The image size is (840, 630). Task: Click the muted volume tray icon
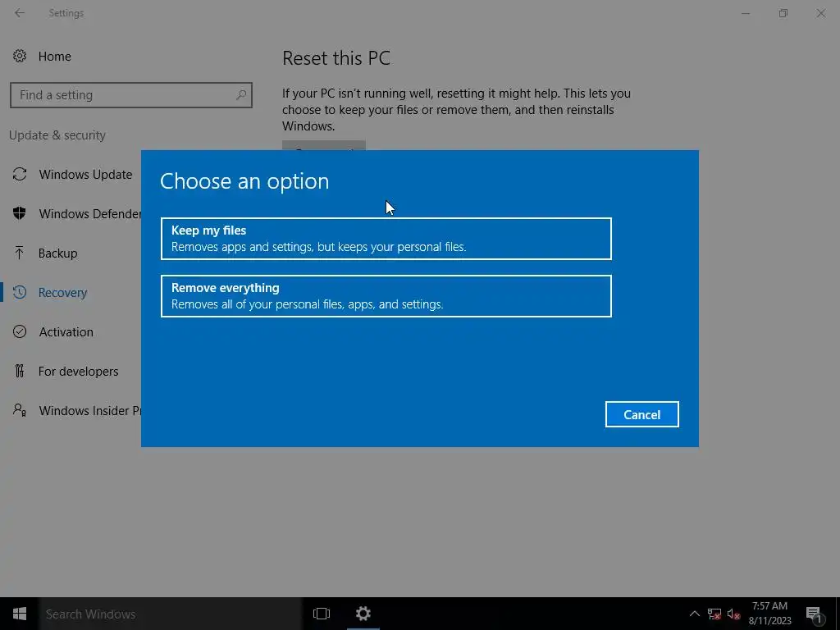pyautogui.click(x=733, y=614)
